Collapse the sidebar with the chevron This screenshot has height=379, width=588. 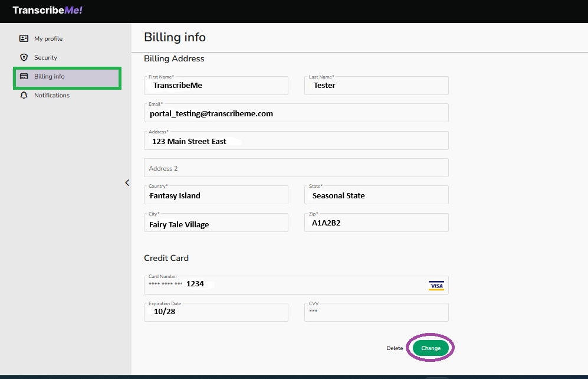[x=127, y=183]
